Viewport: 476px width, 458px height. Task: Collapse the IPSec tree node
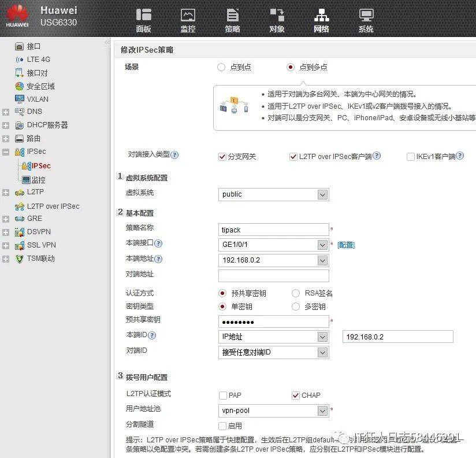coord(5,152)
